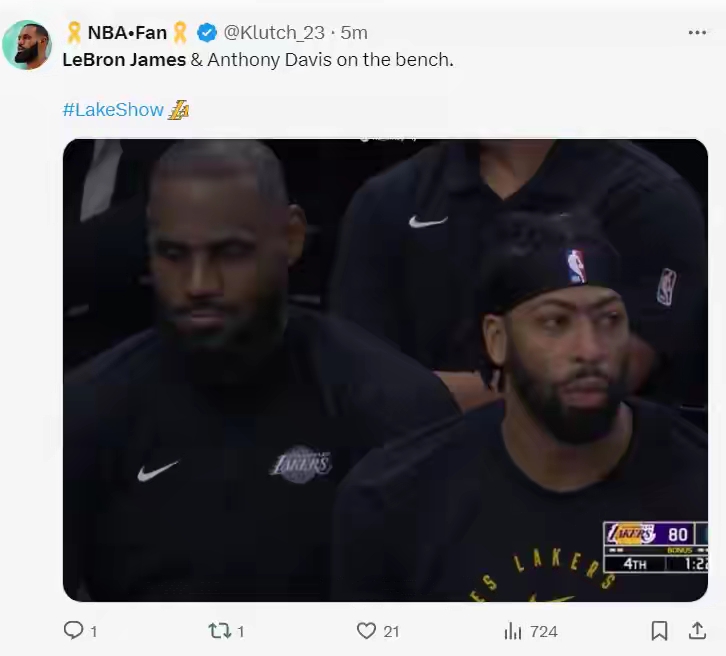Open the NBA•Fan display name

[127, 33]
